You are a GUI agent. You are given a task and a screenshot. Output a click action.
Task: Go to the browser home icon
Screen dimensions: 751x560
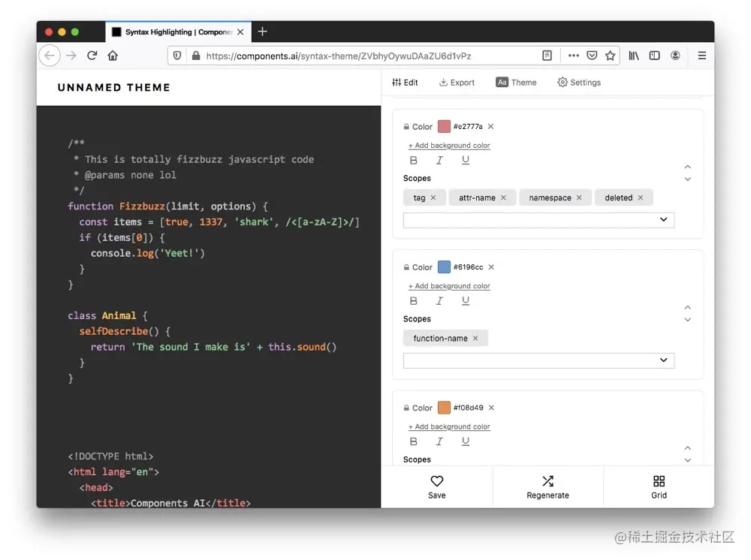click(113, 56)
